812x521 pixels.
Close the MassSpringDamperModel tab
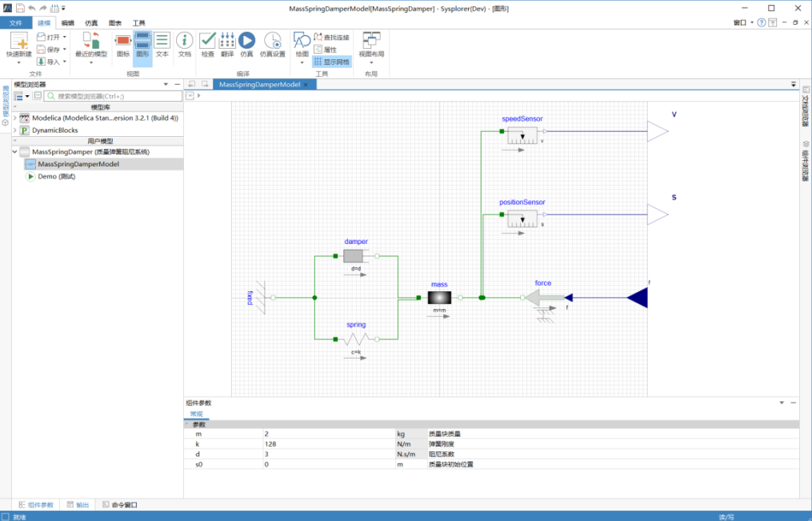point(306,84)
